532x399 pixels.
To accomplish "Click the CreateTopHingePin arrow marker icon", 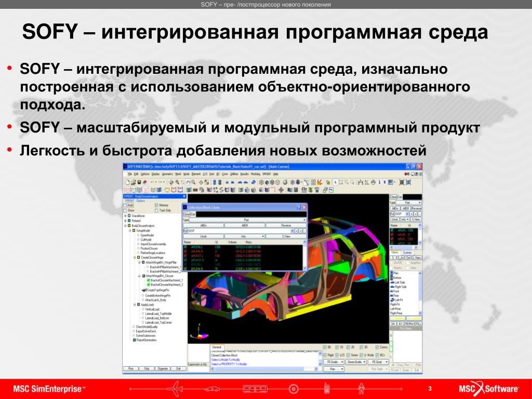I will (x=143, y=290).
